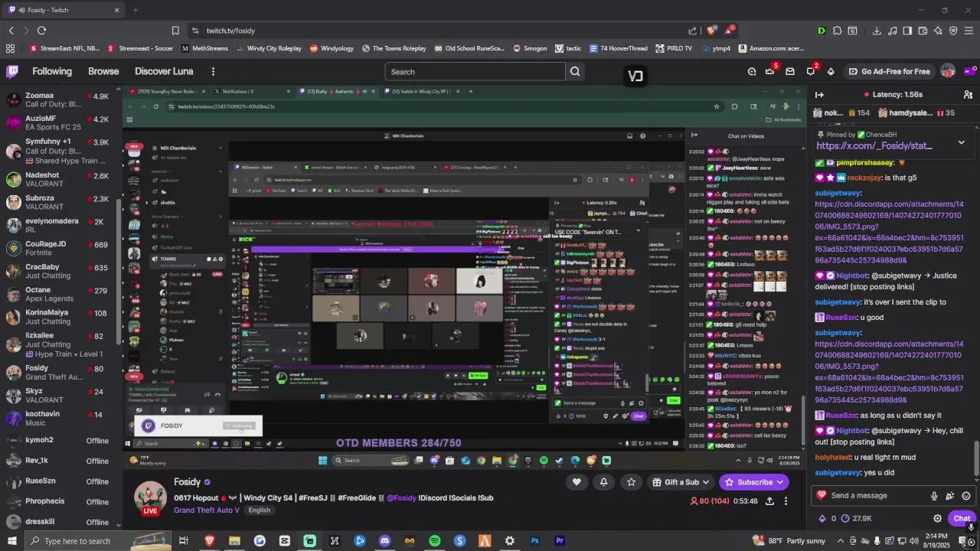Go back in browser history
Screen dimensions: 980x551
click(x=11, y=31)
